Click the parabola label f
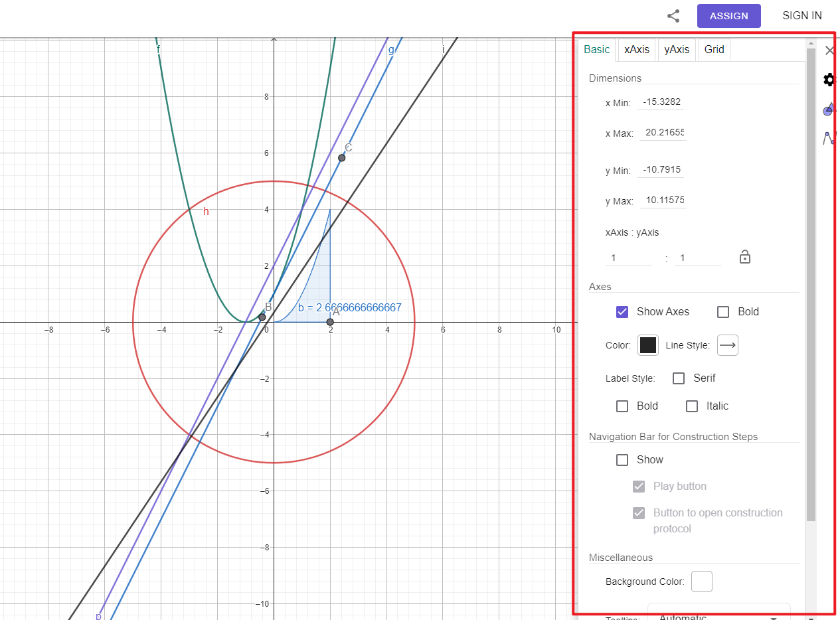This screenshot has width=840, height=620. click(158, 50)
